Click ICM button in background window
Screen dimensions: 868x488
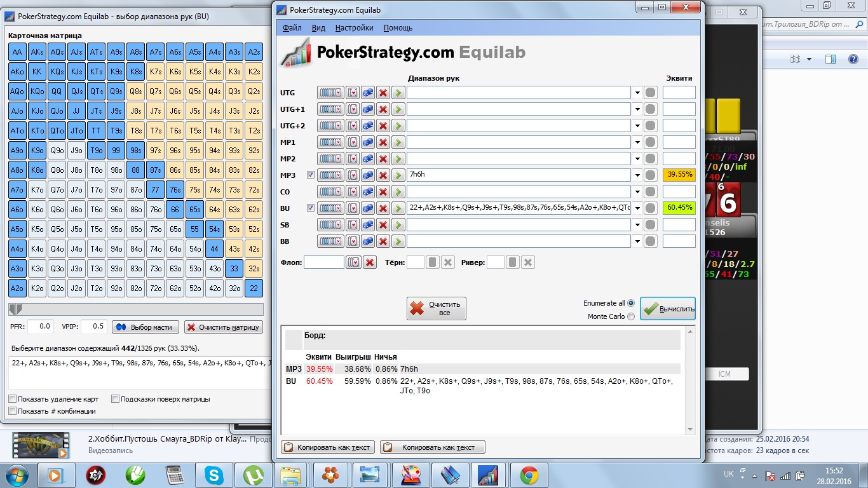pyautogui.click(x=724, y=374)
